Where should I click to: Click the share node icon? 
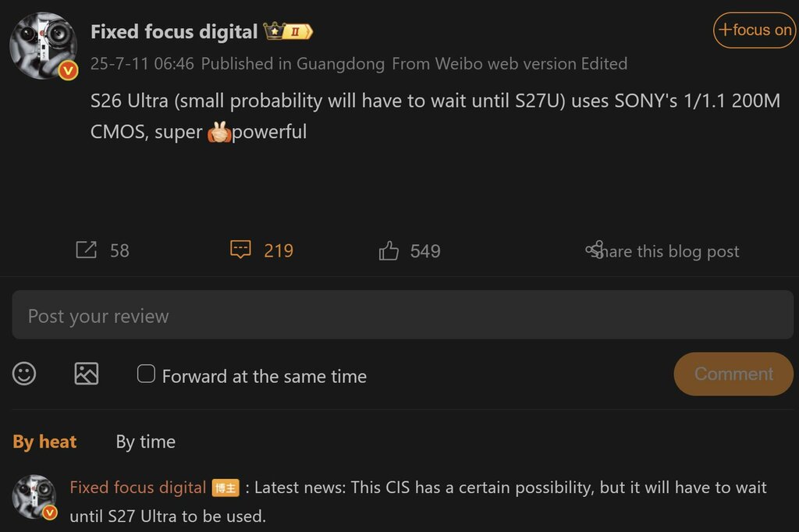tap(595, 250)
